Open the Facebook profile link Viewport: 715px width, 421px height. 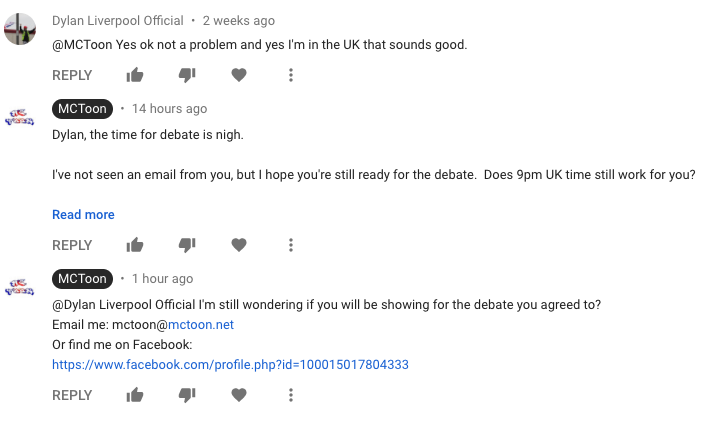pyautogui.click(x=230, y=365)
